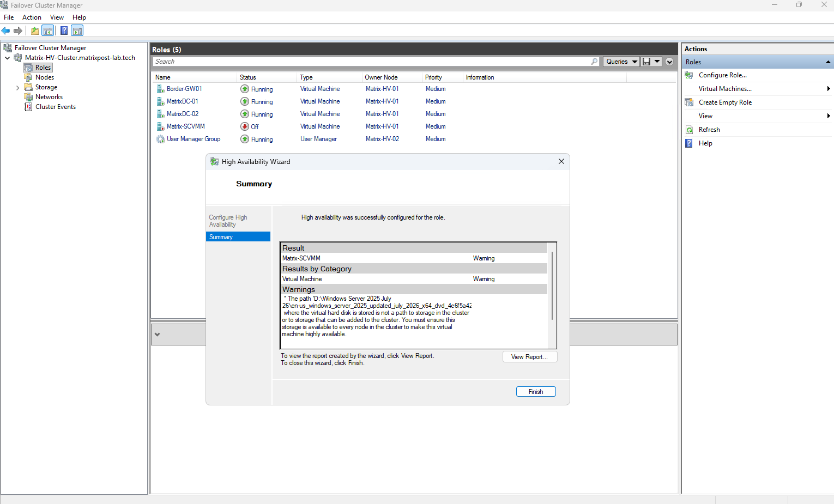Screen dimensions: 834x504
Task: Open the View menu in menu bar
Action: coord(57,17)
